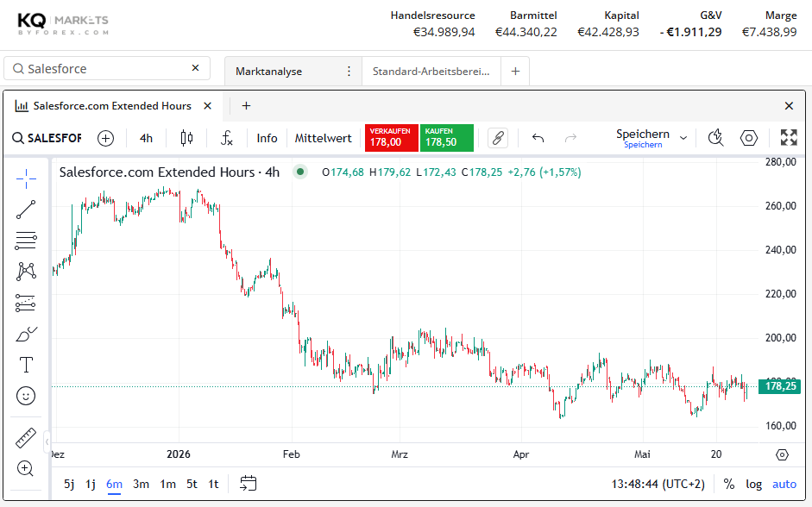Open the go-to-date calendar

[248, 483]
